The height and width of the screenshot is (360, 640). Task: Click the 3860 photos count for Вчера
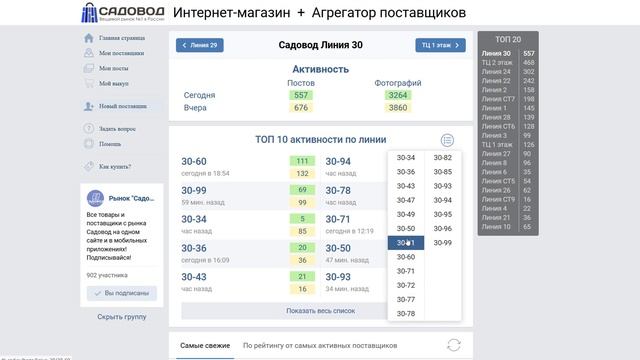[x=398, y=108]
